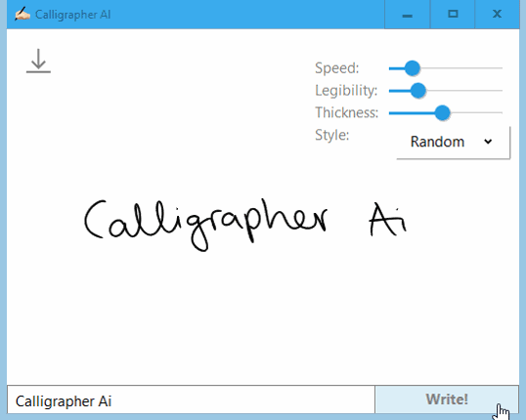
Task: Click the Legibility label
Action: (346, 91)
